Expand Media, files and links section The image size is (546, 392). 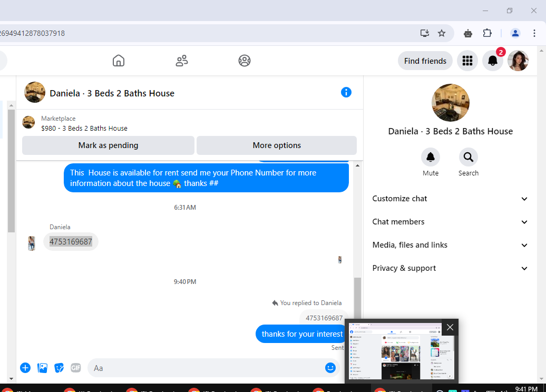450,245
